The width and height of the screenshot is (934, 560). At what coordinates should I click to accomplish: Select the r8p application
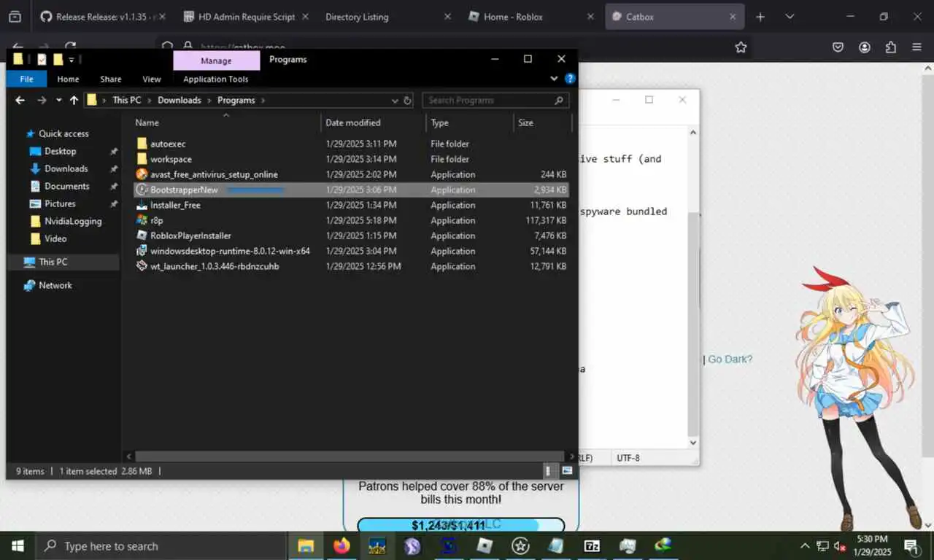coord(157,220)
